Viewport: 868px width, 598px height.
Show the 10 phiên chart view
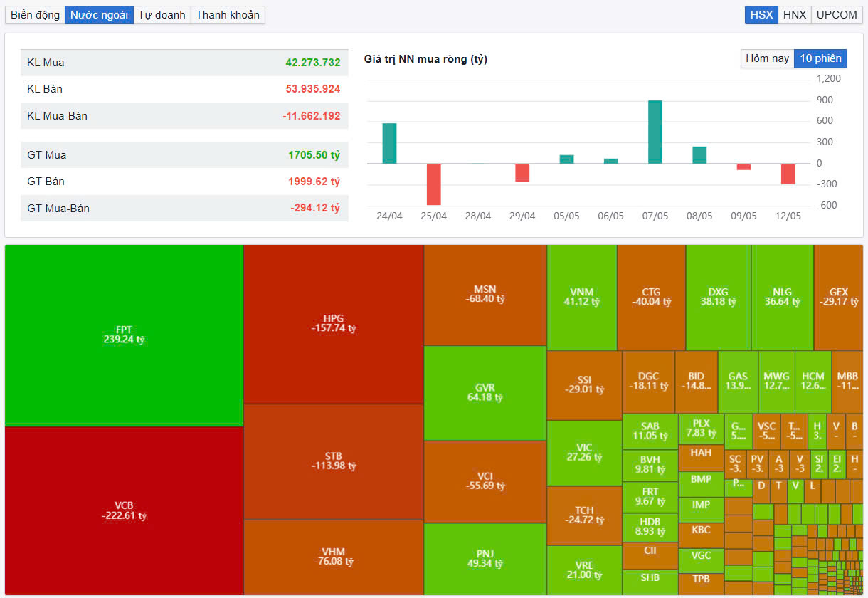[820, 58]
